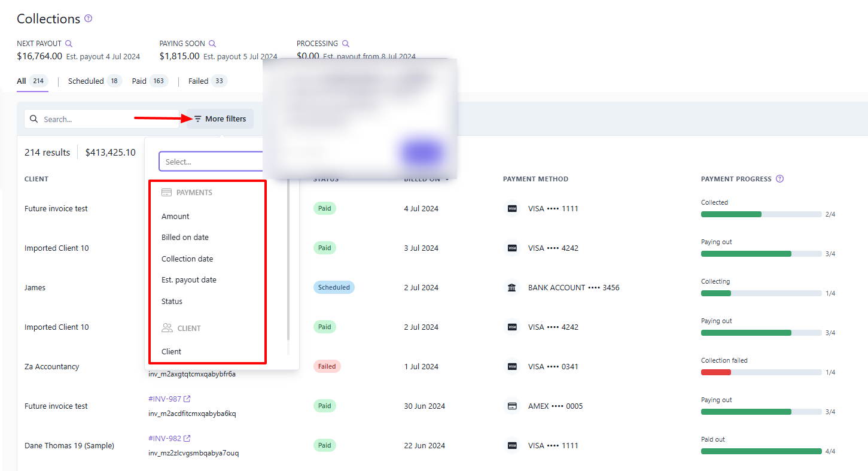Click the help icon beside PAYMENT PROGRESS header
This screenshot has width=868, height=471.
779,178
